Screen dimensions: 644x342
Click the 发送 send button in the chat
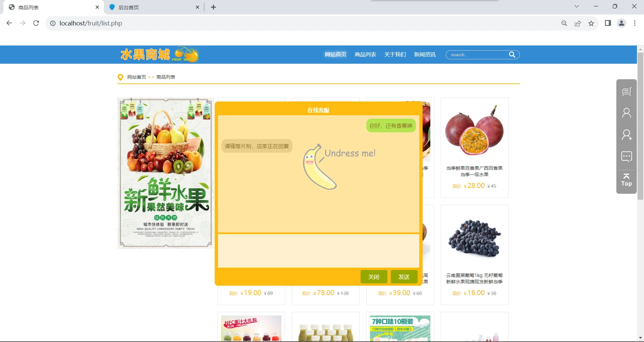coord(404,277)
